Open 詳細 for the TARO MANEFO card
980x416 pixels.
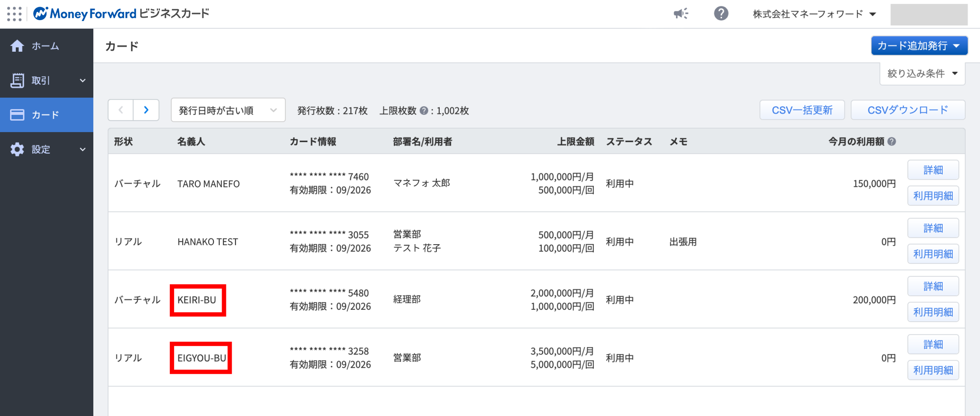pyautogui.click(x=933, y=170)
